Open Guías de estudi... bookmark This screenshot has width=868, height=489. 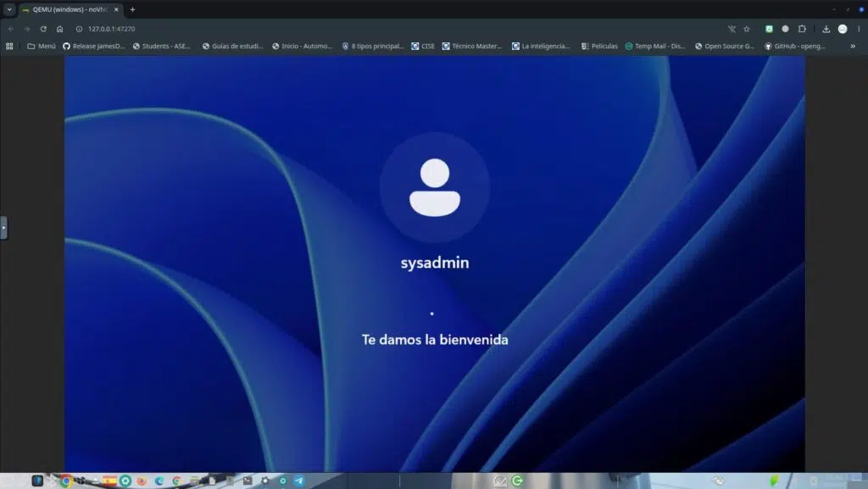[232, 46]
